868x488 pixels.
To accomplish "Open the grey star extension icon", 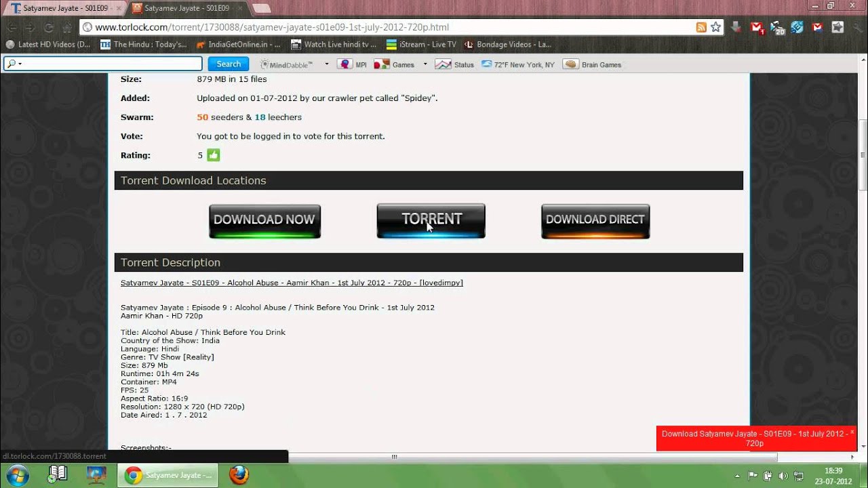I will pos(837,27).
